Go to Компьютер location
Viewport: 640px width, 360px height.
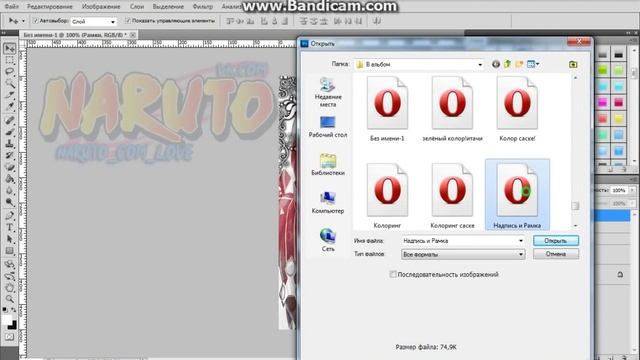pyautogui.click(x=328, y=202)
